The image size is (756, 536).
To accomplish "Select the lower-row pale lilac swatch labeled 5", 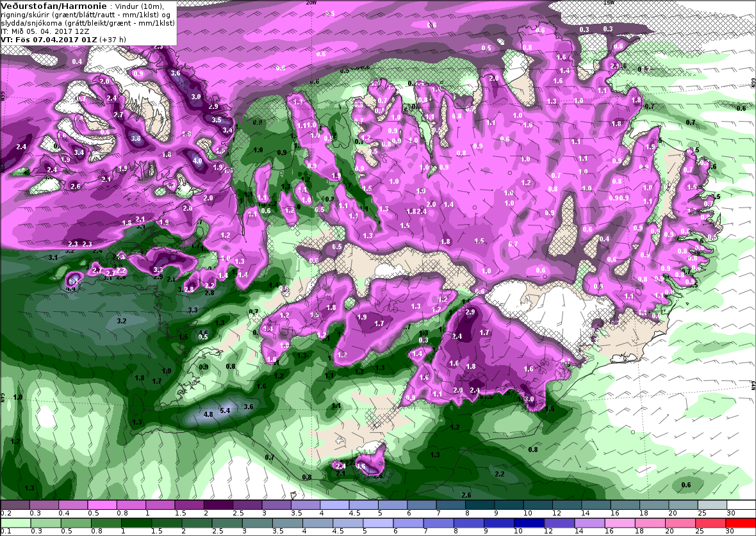I will tap(377, 523).
